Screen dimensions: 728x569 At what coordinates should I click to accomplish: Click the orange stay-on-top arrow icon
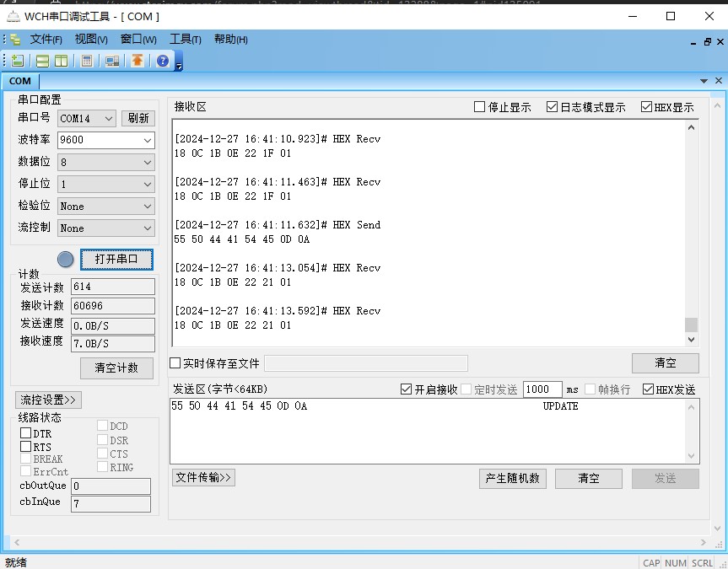[137, 61]
